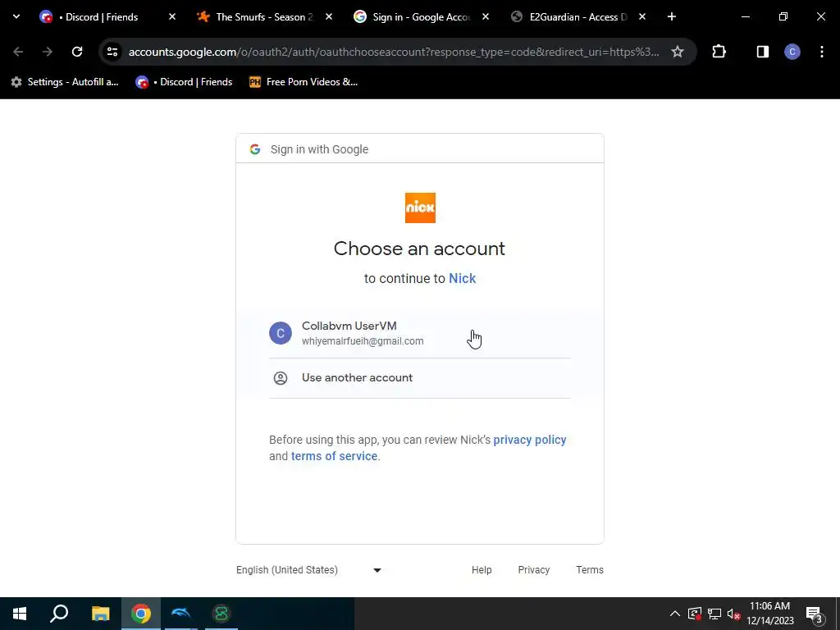Screen dimensions: 840x630
Task: Go forward to the next page
Action: coord(48,52)
